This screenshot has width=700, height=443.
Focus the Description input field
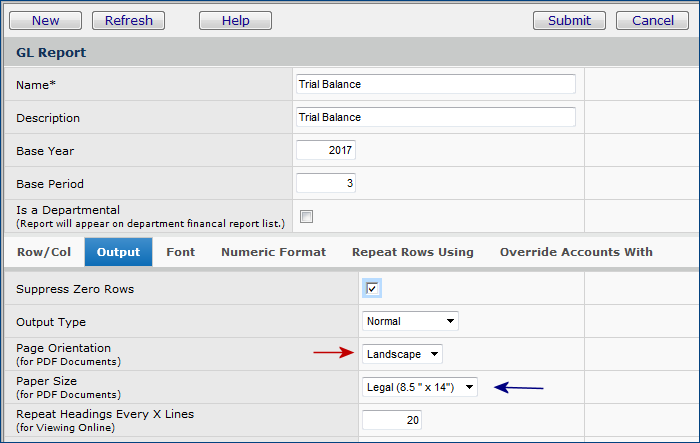(435, 117)
